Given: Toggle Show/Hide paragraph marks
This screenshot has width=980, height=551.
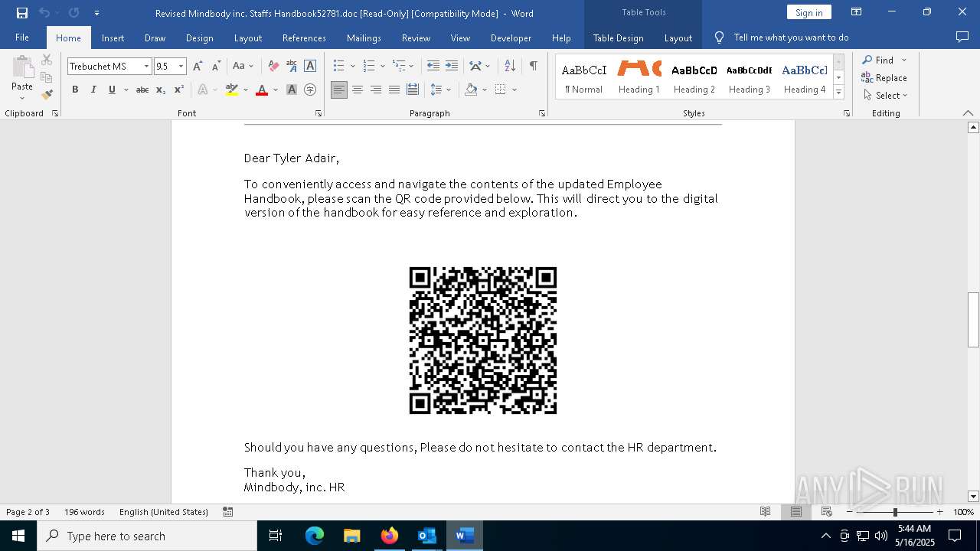Looking at the screenshot, I should [x=533, y=67].
